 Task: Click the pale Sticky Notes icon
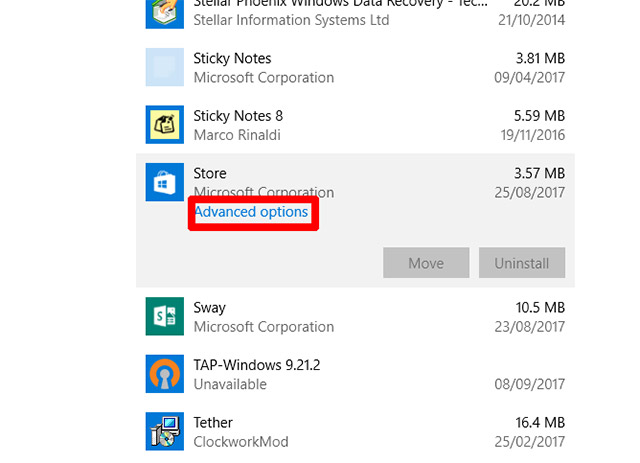164,67
